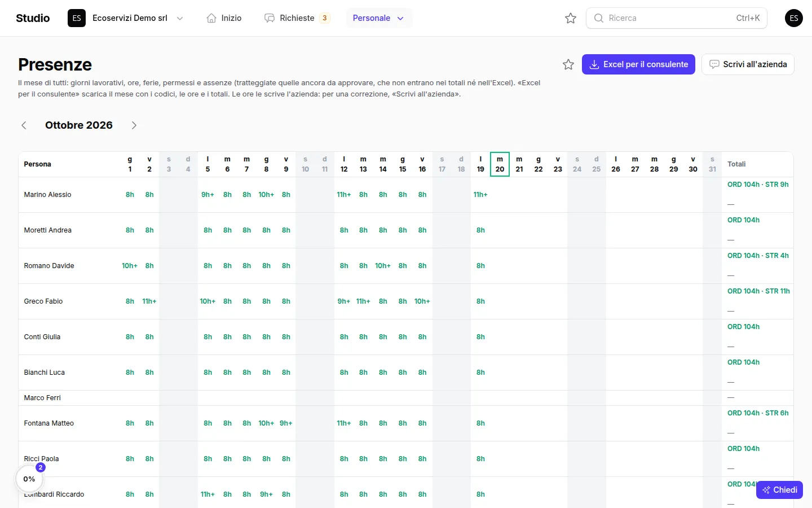Click Marino Alessio's 9h+ on day 5
The width and height of the screenshot is (812, 508).
[x=208, y=195]
